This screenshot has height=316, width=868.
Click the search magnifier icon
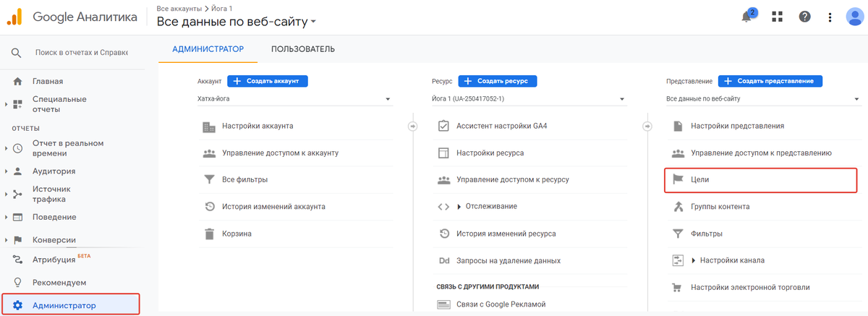click(16, 53)
